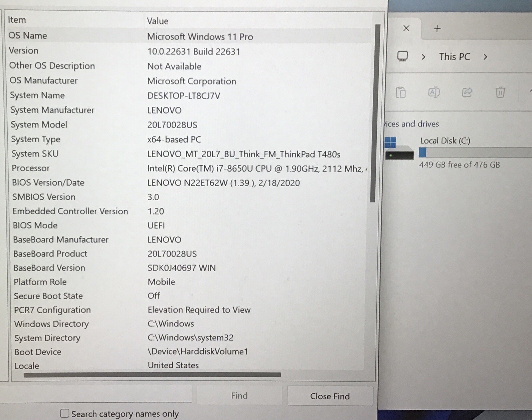Select the PCR7 Configuration row
The image size is (532, 420).
[188, 310]
